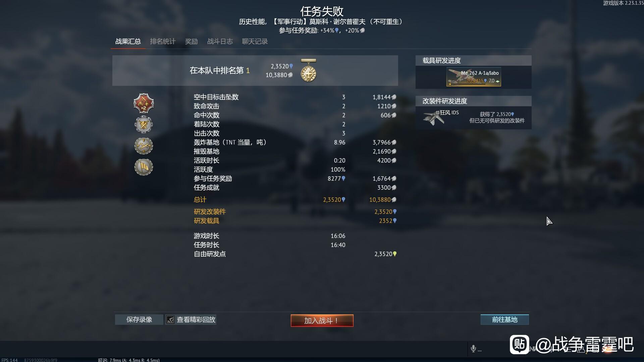Toggle the microphone icon in bottom bar
Image resolution: width=644 pixels, height=362 pixels.
pyautogui.click(x=473, y=349)
